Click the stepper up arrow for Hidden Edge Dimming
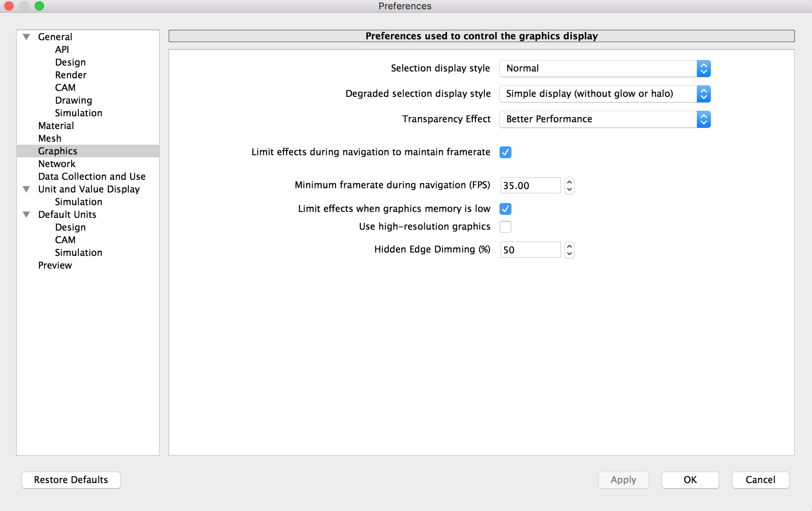 point(569,246)
